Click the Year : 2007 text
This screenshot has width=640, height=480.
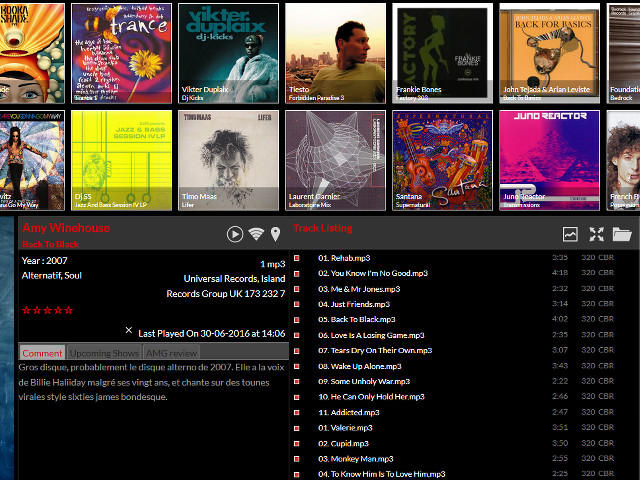point(44,260)
